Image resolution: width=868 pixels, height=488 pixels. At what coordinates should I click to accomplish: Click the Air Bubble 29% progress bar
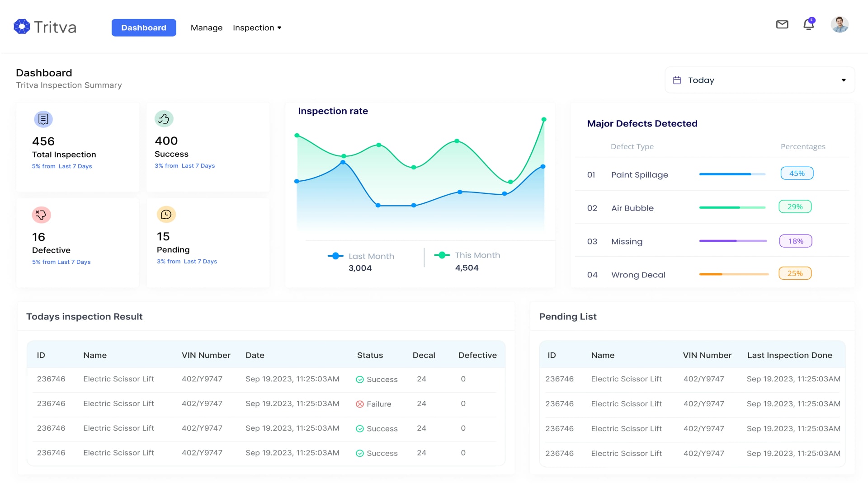[x=732, y=207]
